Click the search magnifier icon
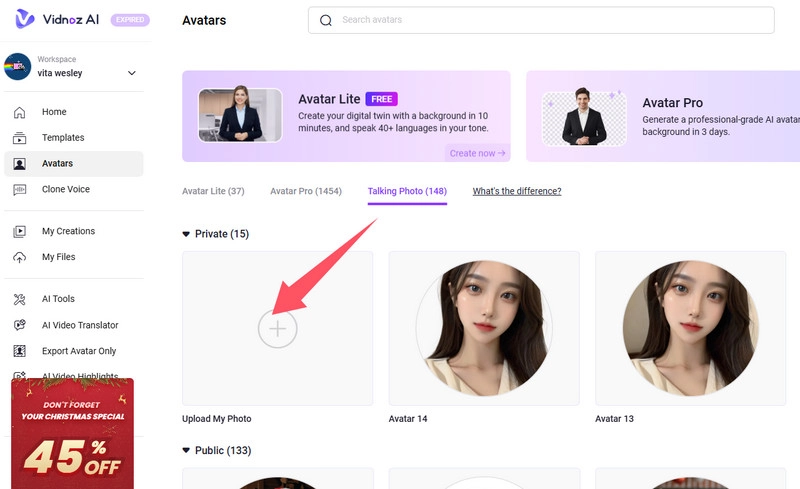800x489 pixels. [326, 20]
